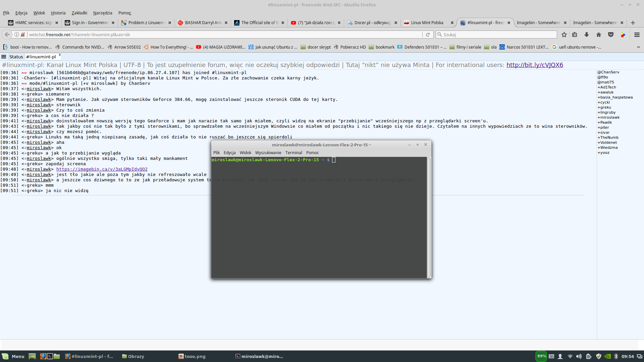Close the #linuxmint-pl channel tab in webchat

click(60, 55)
